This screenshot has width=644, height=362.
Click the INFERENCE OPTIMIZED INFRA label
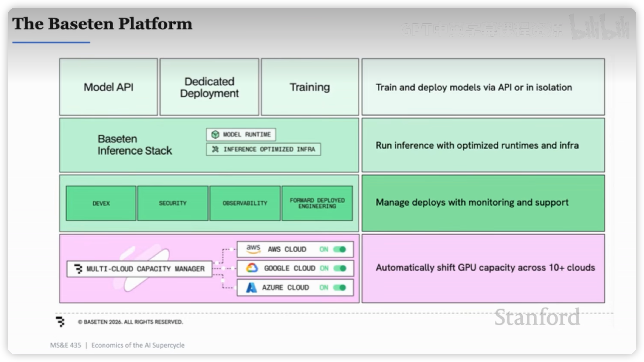(x=269, y=149)
